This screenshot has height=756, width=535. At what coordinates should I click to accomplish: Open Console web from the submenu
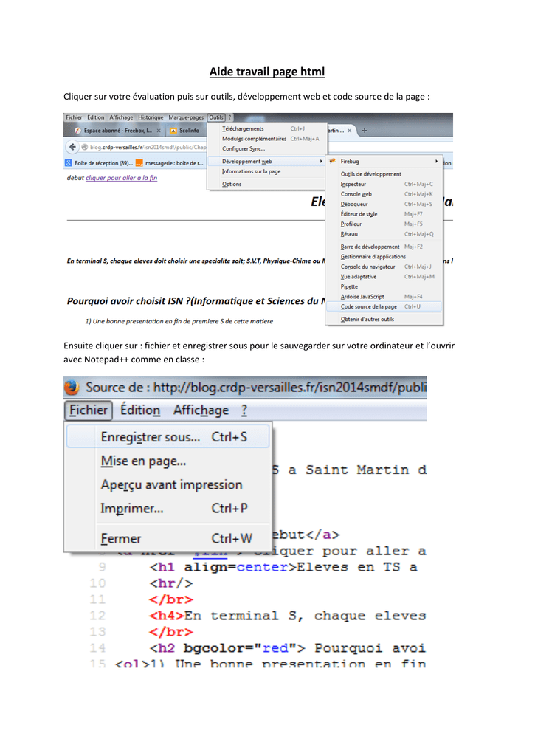pos(384,194)
